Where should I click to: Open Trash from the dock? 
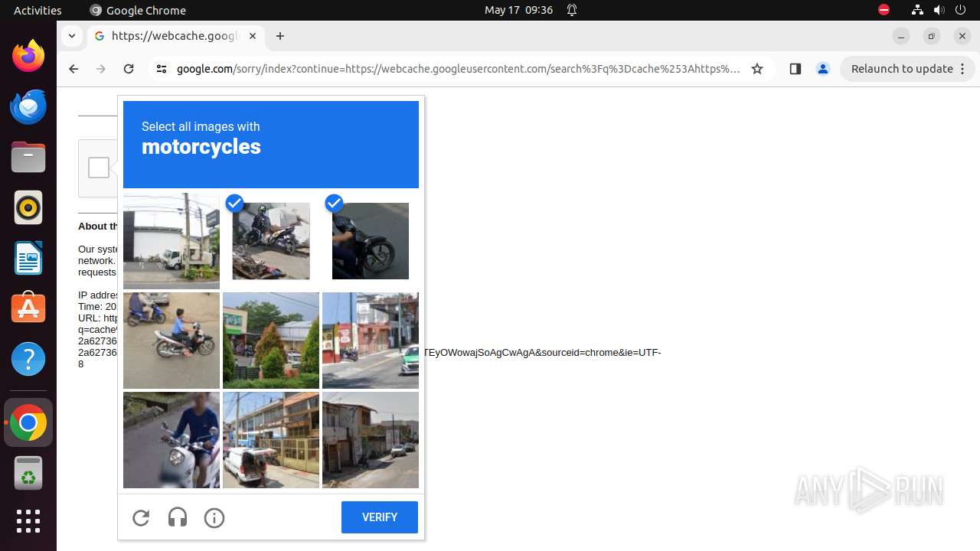tap(28, 473)
